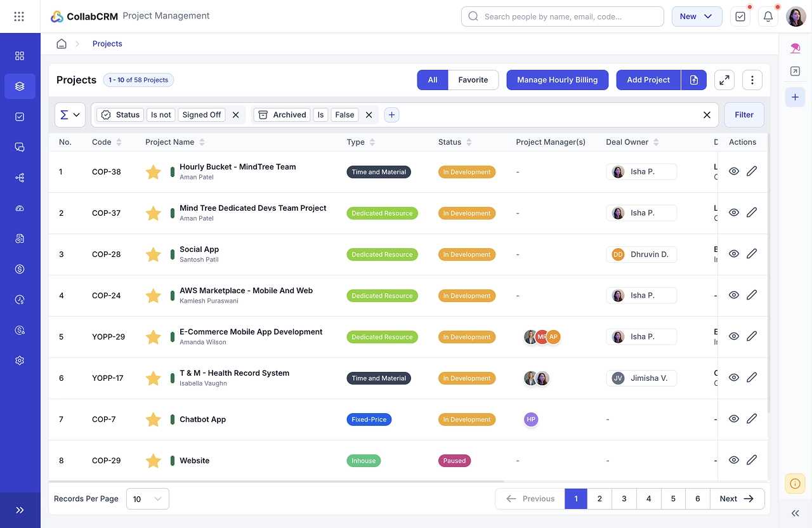Remove the Archived filter chip
This screenshot has height=528, width=812.
[x=369, y=115]
